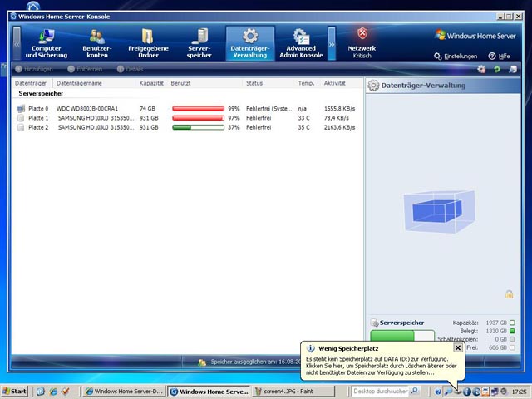532x399 pixels.
Task: Click the info icon in the balloon
Action: coord(310,348)
